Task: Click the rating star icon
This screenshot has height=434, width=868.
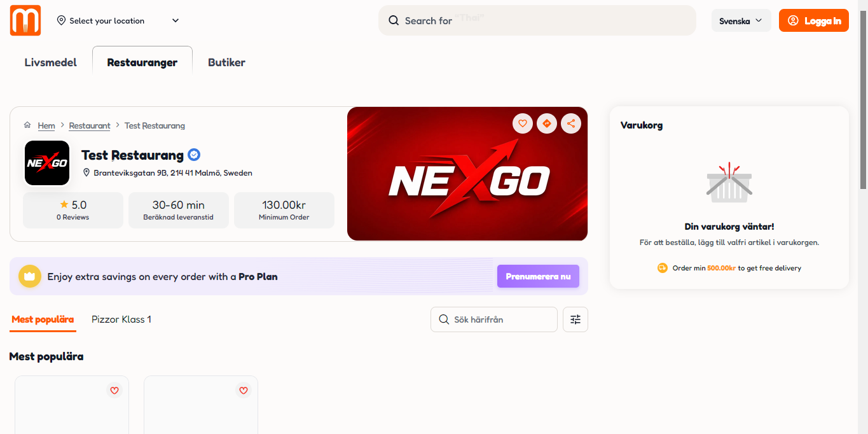Action: (64, 204)
